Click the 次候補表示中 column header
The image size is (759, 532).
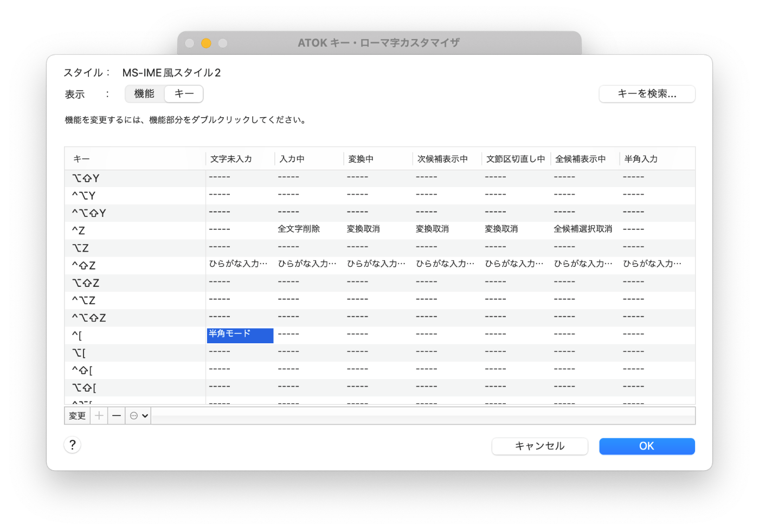[447, 159]
